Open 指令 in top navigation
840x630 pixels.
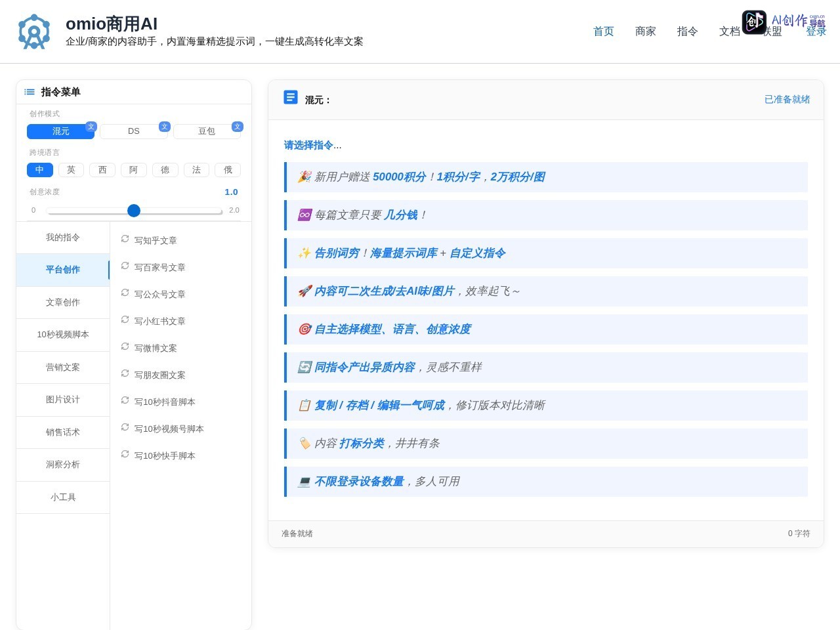pyautogui.click(x=688, y=31)
